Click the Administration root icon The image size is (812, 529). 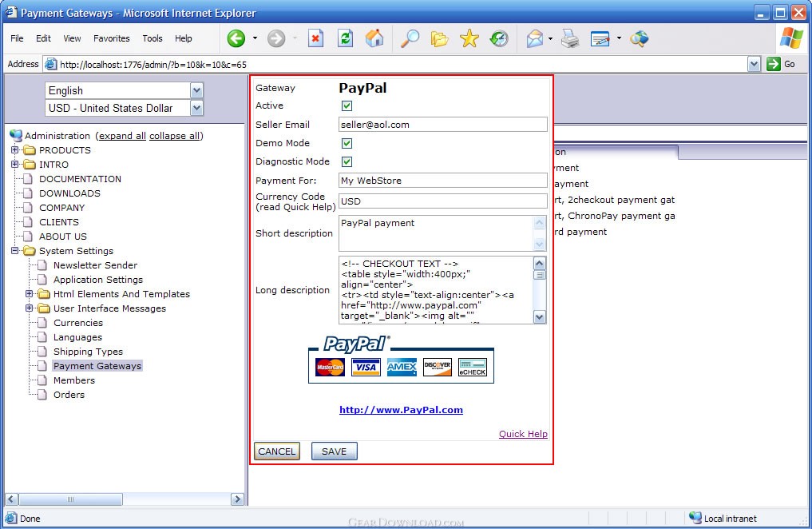(15, 136)
